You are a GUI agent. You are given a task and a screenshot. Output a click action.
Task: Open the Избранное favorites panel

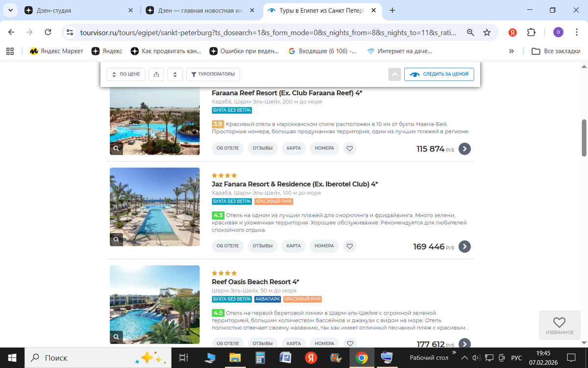[559, 325]
